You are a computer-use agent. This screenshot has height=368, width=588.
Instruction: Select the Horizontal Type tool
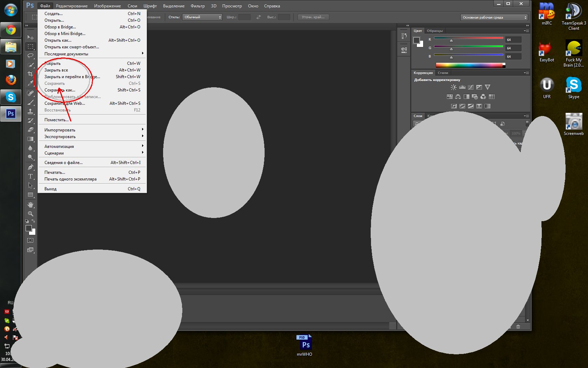[x=30, y=176]
